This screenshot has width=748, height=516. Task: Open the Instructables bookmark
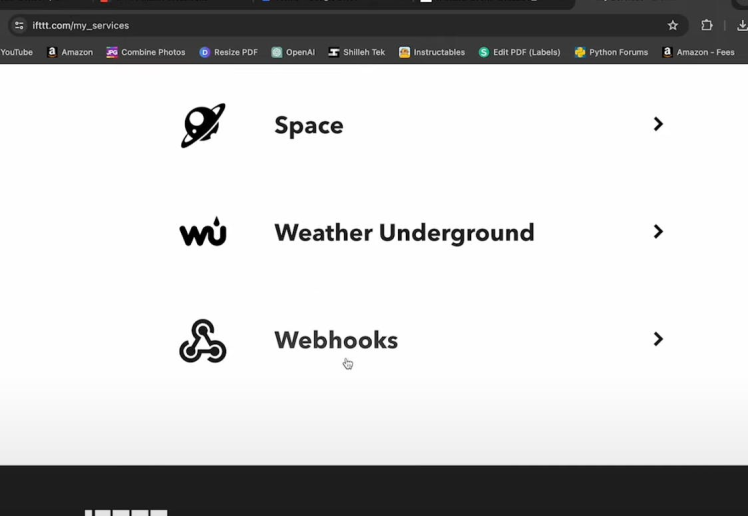[432, 52]
